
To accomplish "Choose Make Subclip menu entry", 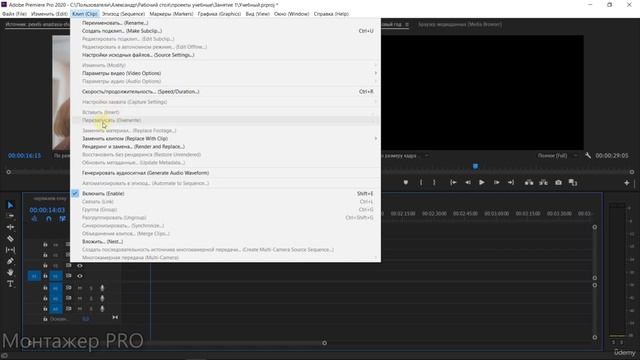I will [x=225, y=31].
